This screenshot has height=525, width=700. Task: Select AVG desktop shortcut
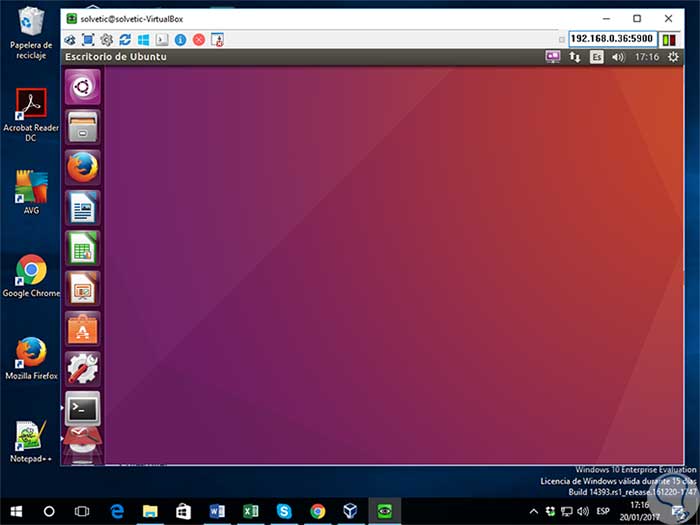31,192
